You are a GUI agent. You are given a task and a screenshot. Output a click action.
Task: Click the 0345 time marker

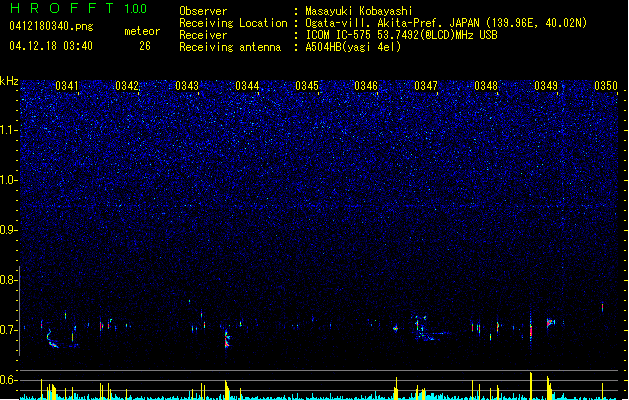[307, 86]
